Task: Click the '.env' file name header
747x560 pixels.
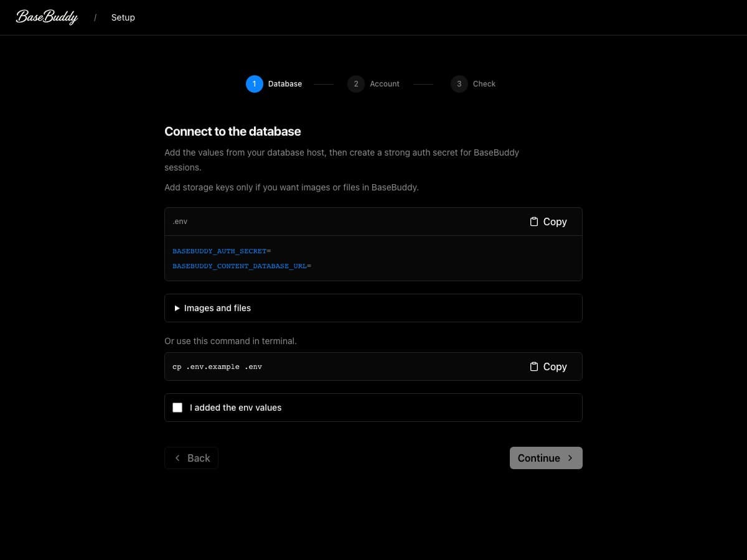Action: click(x=180, y=222)
